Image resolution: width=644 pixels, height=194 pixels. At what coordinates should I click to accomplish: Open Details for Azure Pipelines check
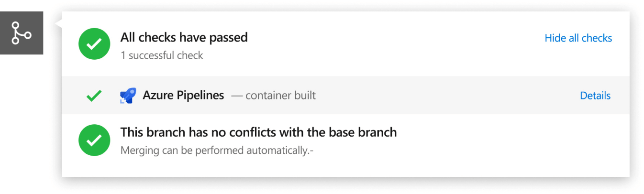click(595, 96)
